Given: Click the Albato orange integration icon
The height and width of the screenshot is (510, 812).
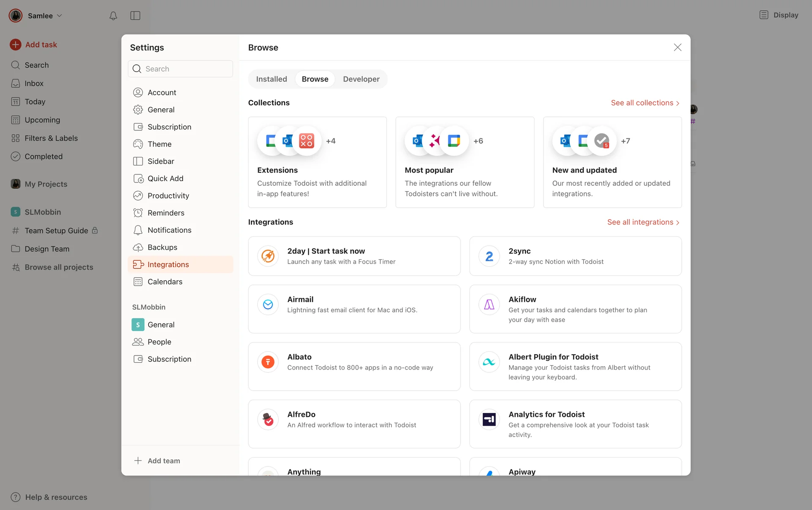Looking at the screenshot, I should (x=268, y=362).
